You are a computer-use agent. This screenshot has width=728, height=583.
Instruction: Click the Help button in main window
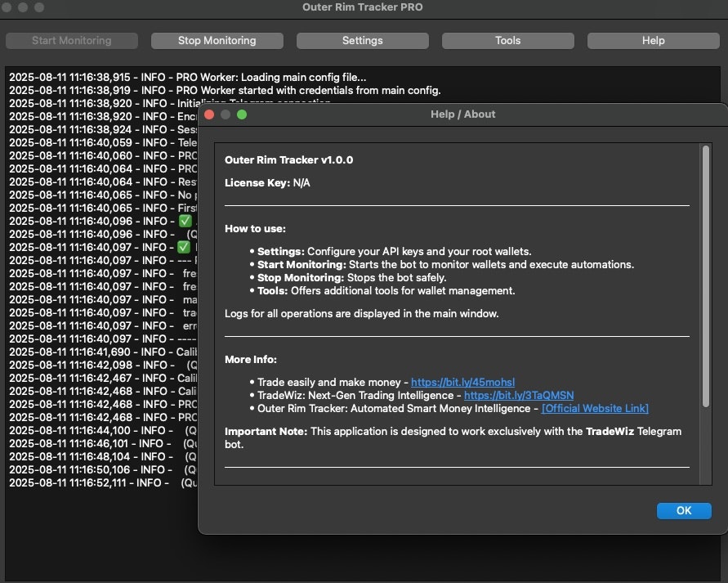click(x=653, y=40)
